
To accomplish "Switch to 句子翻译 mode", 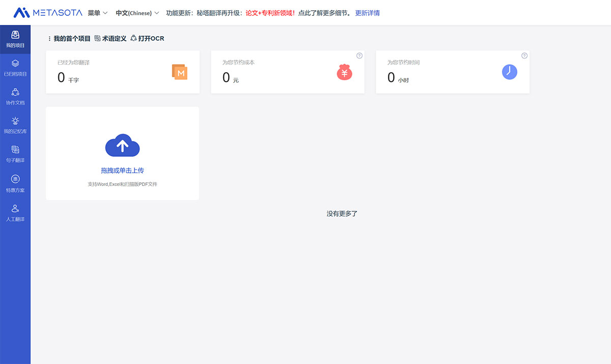I will tap(15, 154).
